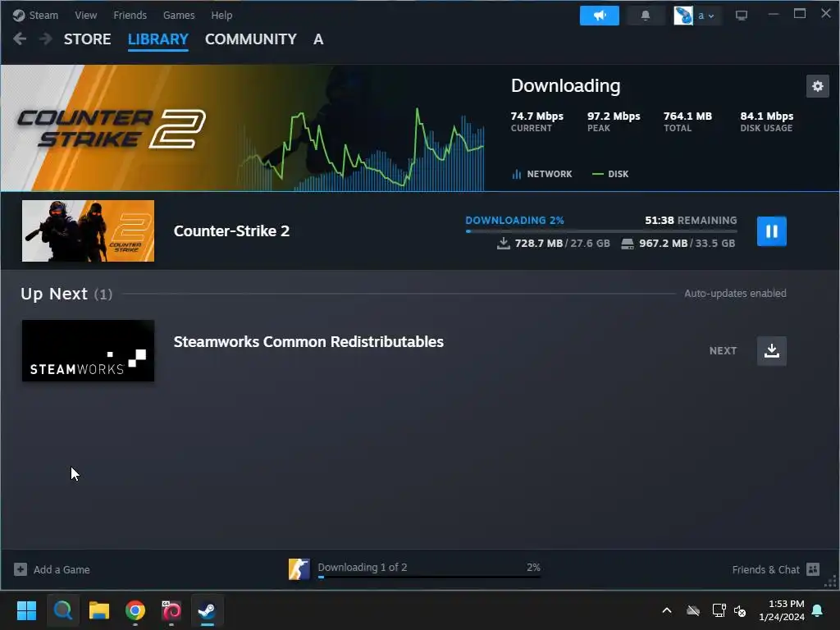The height and width of the screenshot is (630, 840).
Task: Open the View menu
Action: click(x=85, y=15)
